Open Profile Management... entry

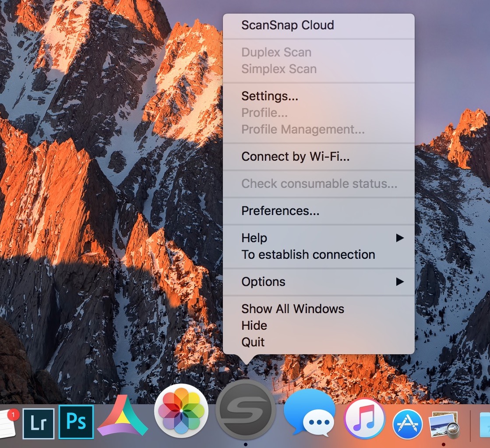(319, 129)
